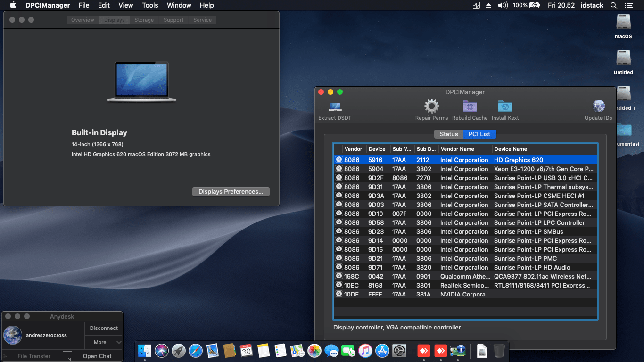Select the PCI List tab
644x362 pixels.
479,134
